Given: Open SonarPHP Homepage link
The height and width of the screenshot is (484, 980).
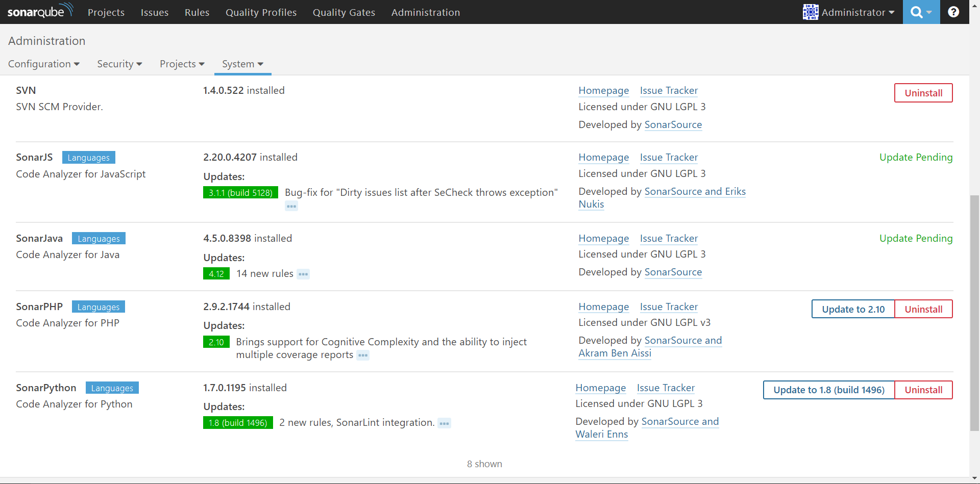Looking at the screenshot, I should [x=604, y=307].
